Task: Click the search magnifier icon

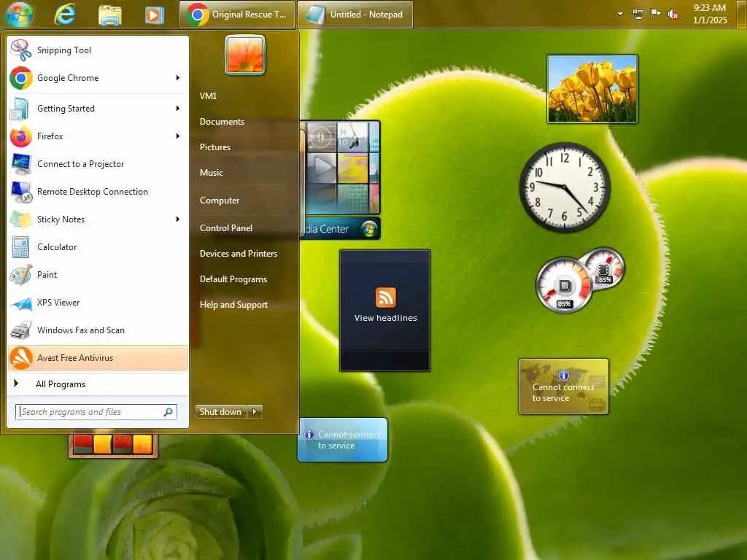Action: point(169,412)
